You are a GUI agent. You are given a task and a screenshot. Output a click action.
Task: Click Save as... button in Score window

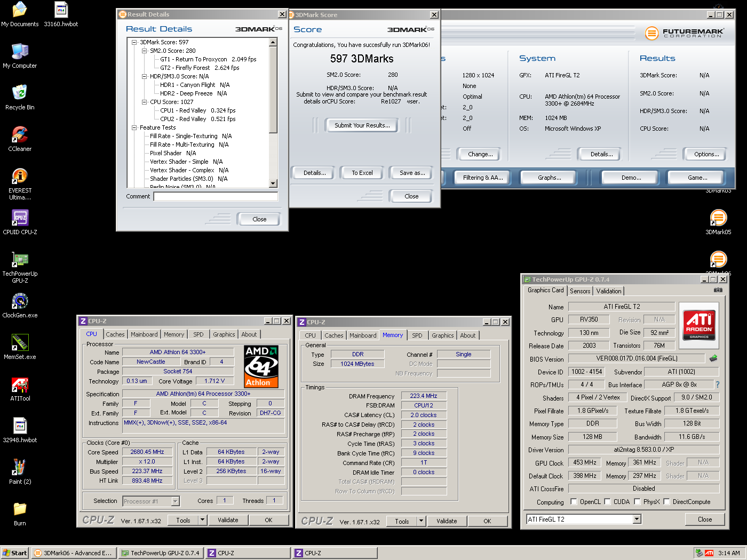[x=412, y=173]
